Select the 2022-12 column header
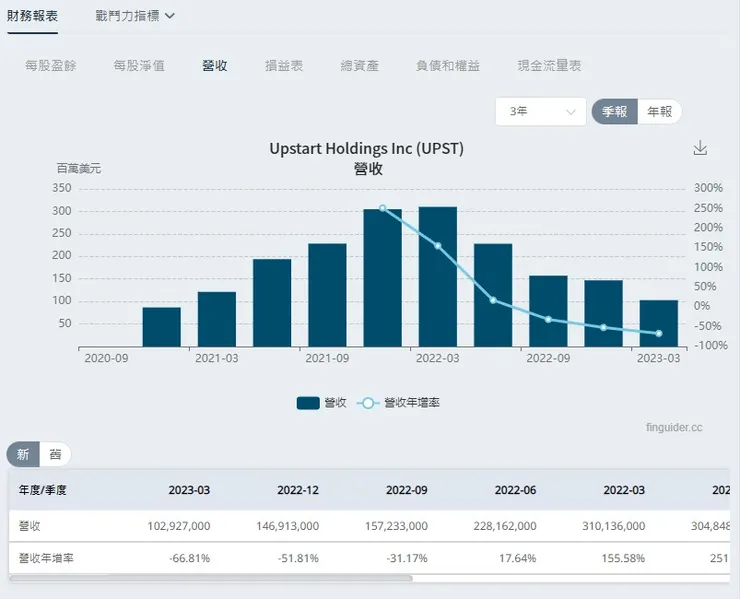 (298, 490)
